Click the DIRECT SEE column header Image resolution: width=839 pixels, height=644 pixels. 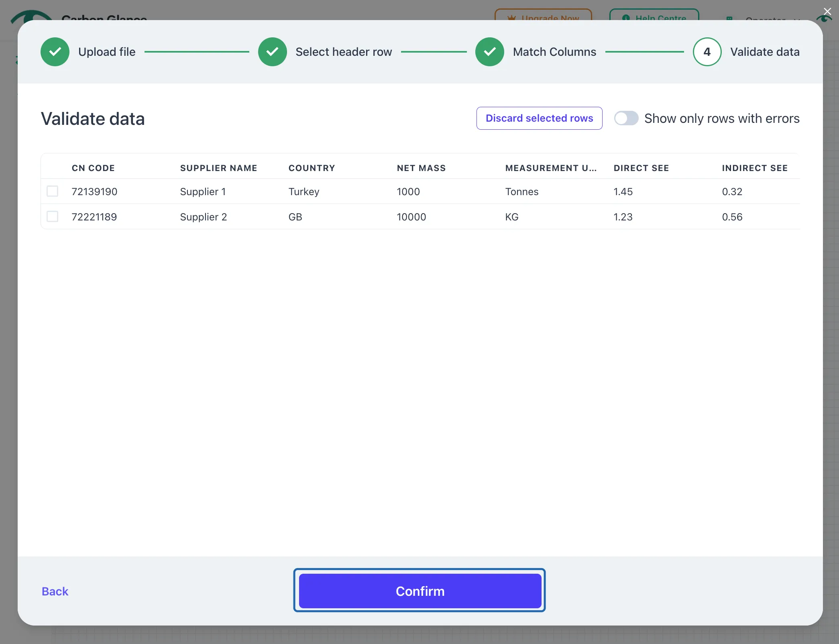tap(641, 168)
